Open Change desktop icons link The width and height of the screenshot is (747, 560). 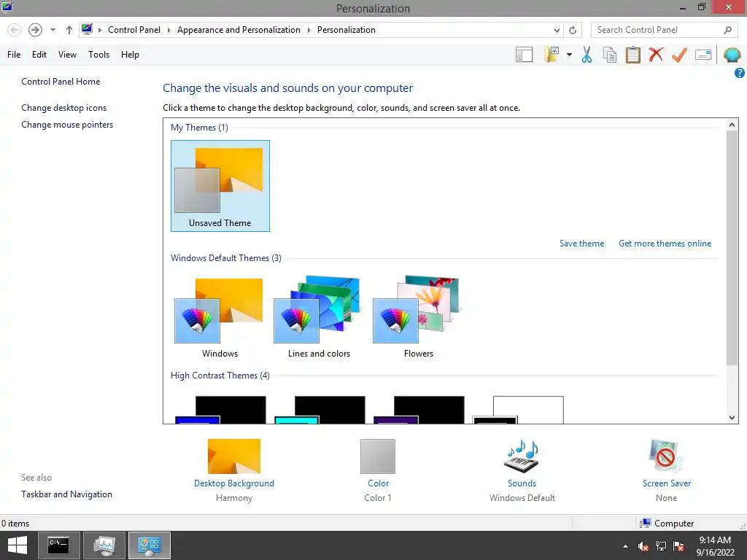64,108
